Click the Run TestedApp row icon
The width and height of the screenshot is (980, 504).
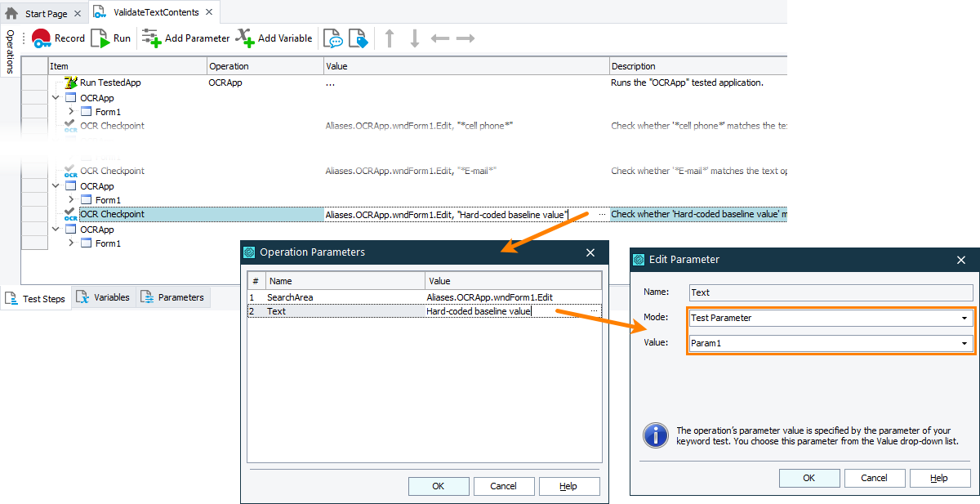click(70, 83)
